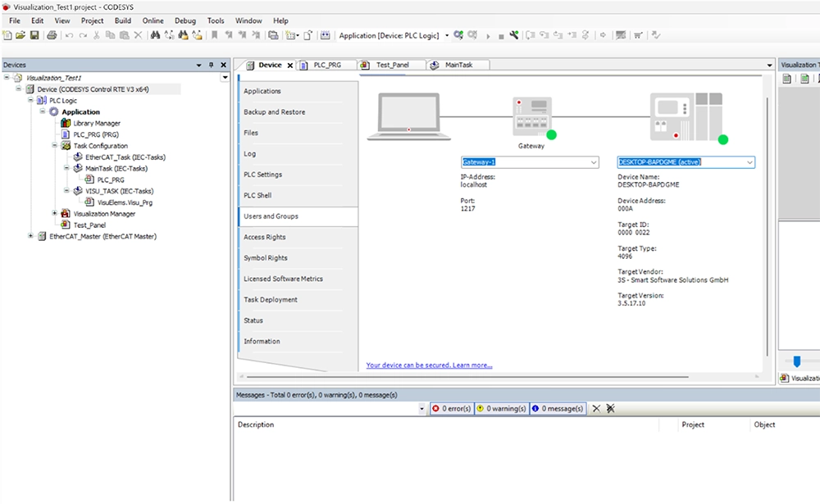
Task: Expand the EtherCAT_Master tree node
Action: 30,236
